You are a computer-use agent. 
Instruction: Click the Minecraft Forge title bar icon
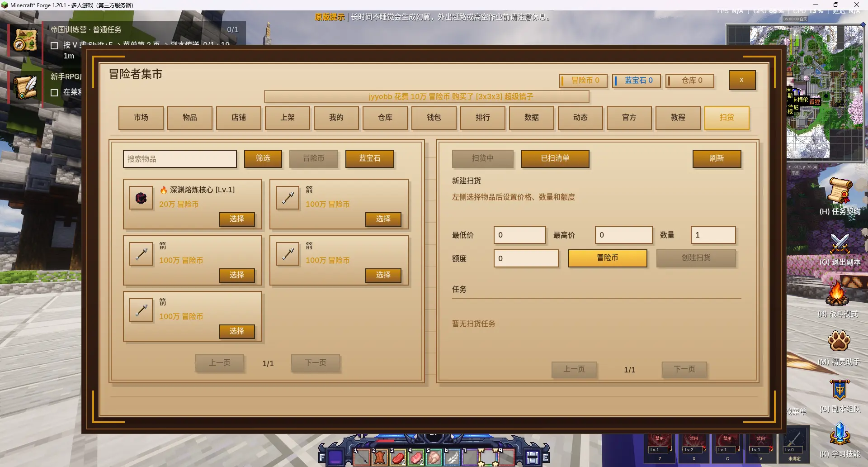coord(5,5)
